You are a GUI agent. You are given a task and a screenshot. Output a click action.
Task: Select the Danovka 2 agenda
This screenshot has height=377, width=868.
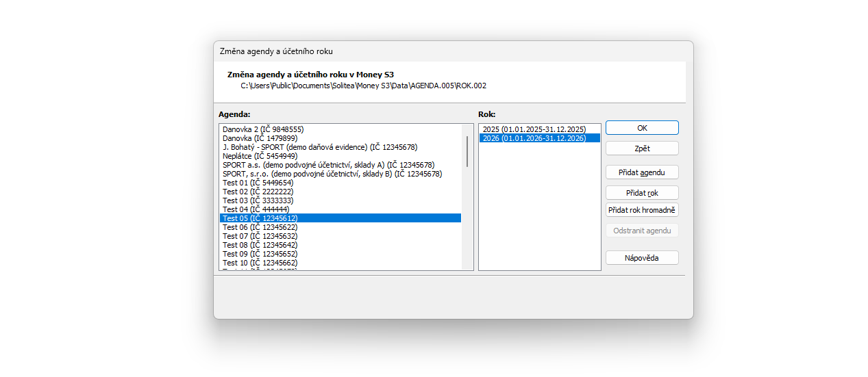[x=340, y=129]
